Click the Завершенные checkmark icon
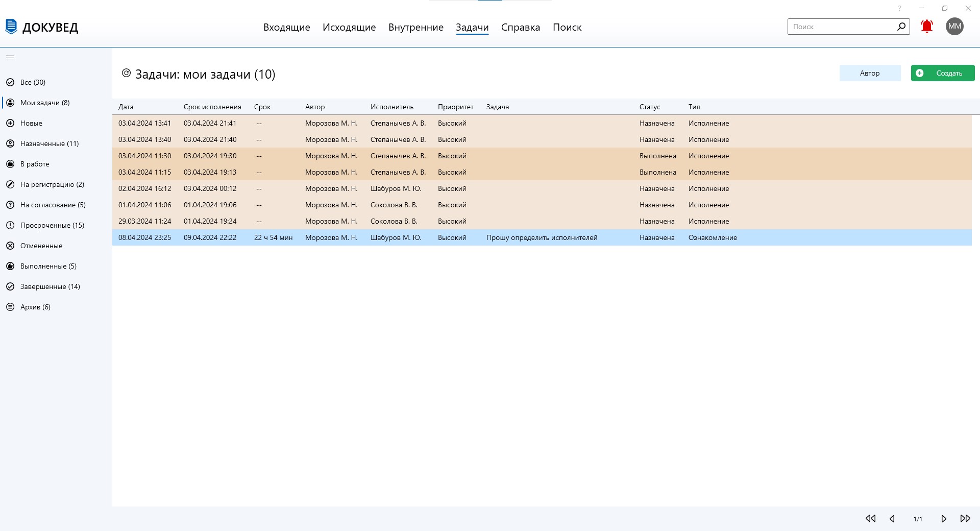 [10, 286]
